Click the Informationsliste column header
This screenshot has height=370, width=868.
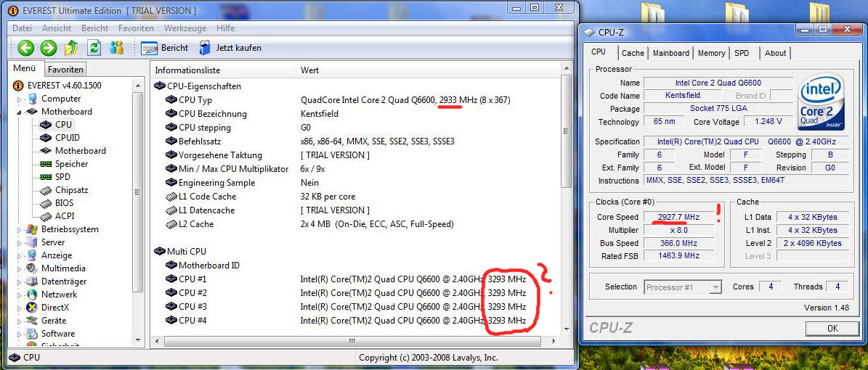(x=223, y=70)
